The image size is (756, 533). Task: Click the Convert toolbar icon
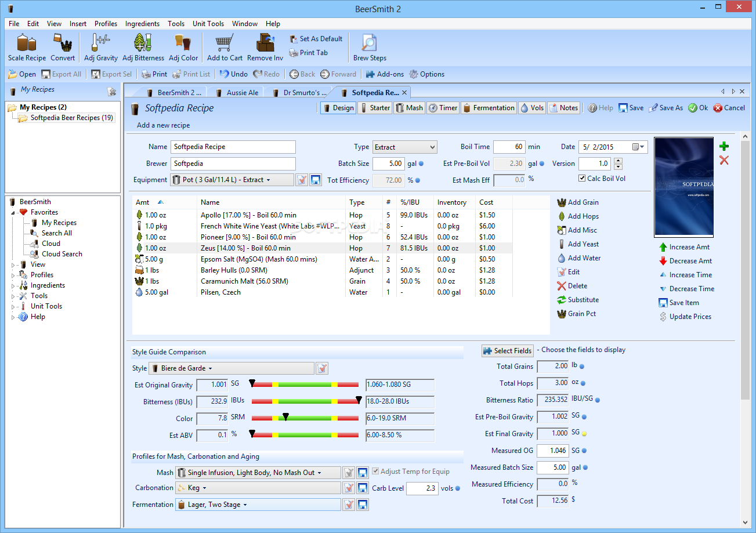(x=63, y=47)
